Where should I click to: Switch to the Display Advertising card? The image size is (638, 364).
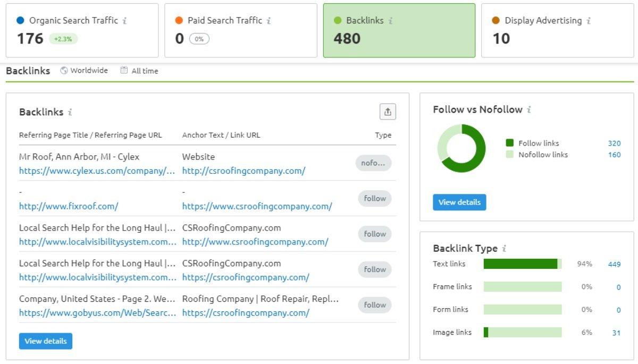pos(557,30)
